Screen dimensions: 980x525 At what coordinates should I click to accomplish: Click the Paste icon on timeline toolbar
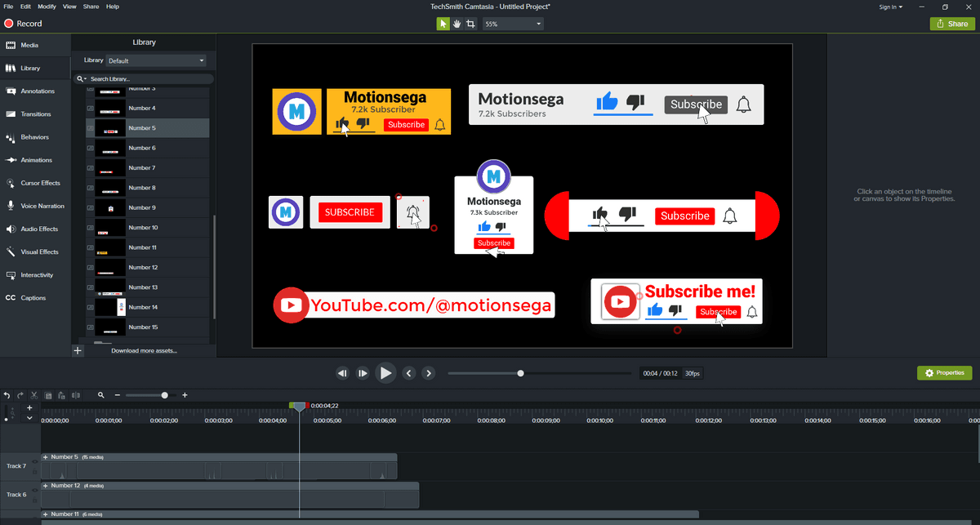(x=61, y=395)
